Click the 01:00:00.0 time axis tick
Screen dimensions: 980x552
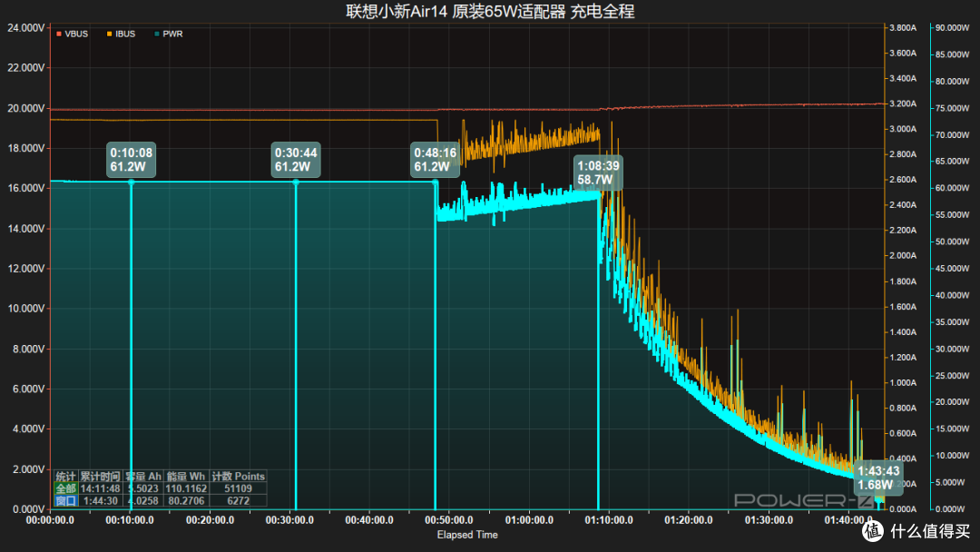tap(529, 520)
